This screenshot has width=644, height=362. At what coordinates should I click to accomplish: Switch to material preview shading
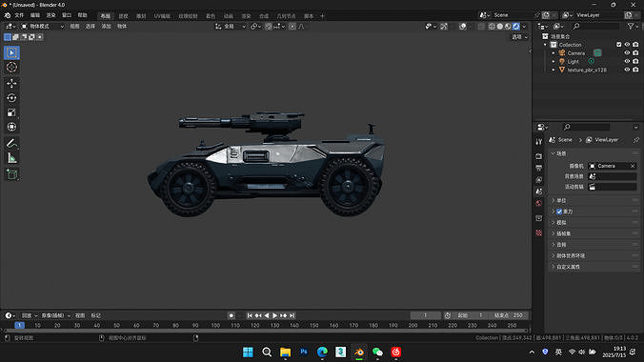(508, 27)
